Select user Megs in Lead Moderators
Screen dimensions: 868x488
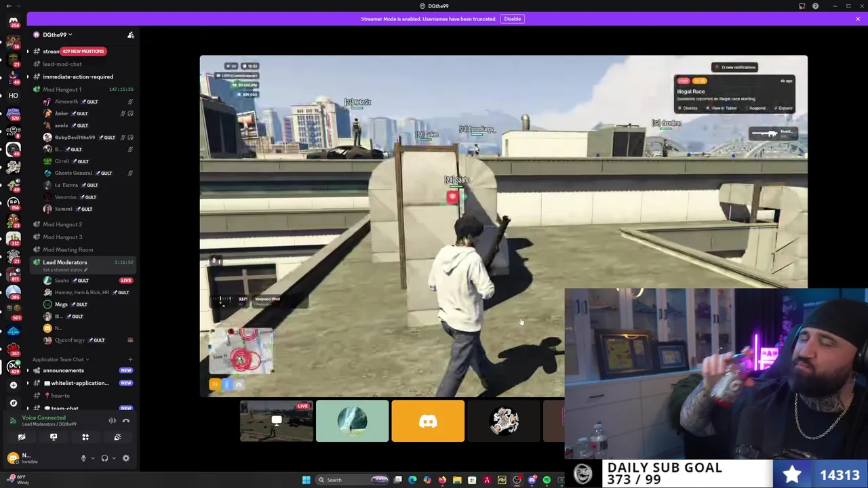tap(61, 304)
